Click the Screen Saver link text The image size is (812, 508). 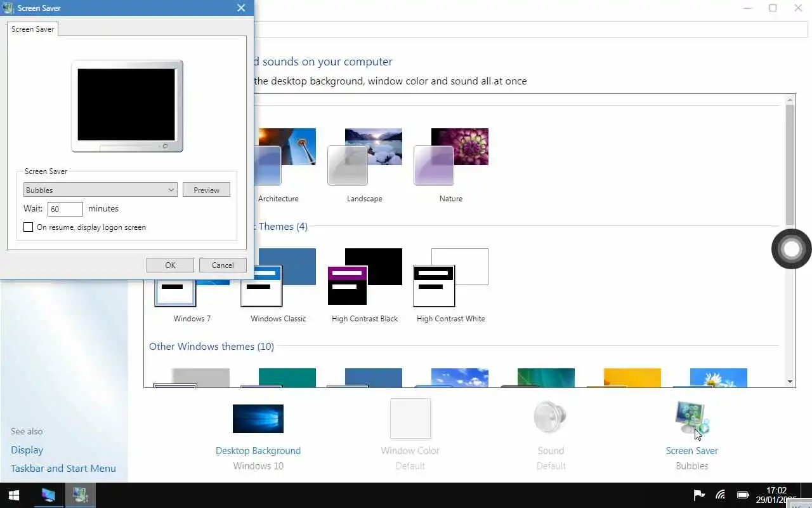pyautogui.click(x=691, y=450)
